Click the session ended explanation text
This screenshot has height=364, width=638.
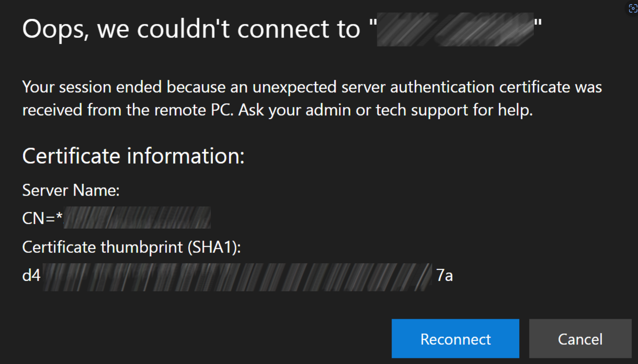coord(312,98)
